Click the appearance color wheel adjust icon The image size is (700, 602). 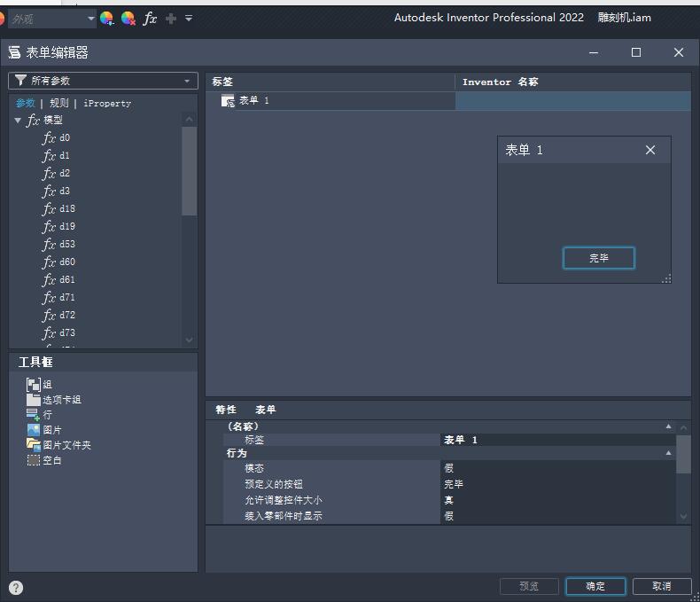106,19
